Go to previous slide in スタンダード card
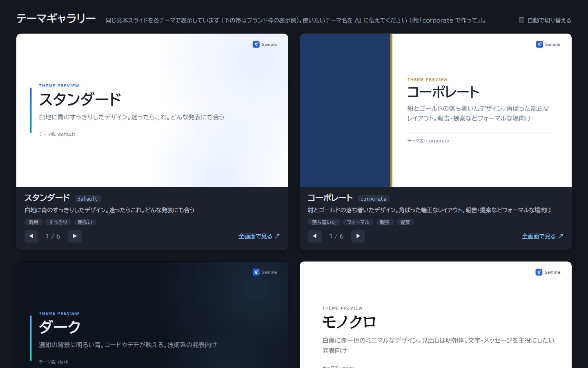Viewport: 588px width, 368px height. click(31, 236)
